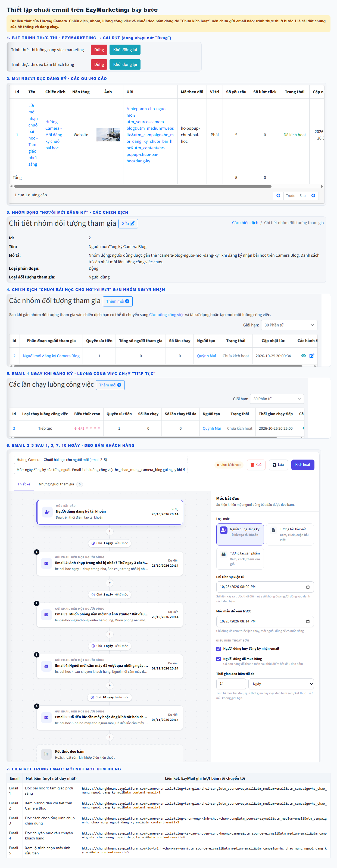Select the Người dùng đăng ký trigger type
The width and height of the screenshot is (337, 868).
[x=240, y=534]
